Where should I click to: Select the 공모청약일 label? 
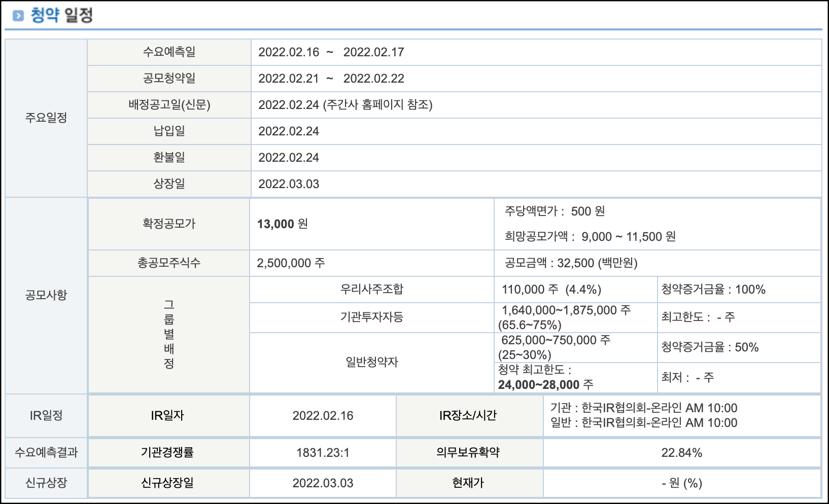point(169,78)
